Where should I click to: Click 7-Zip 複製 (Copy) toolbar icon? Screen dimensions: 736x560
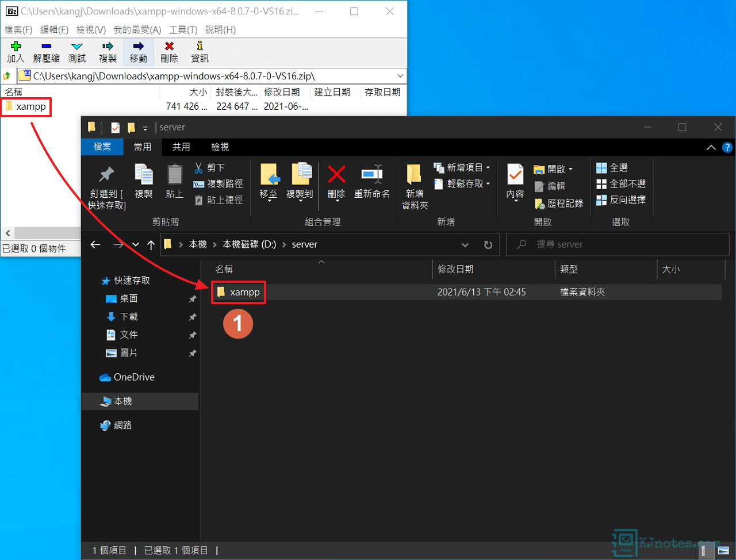click(108, 52)
